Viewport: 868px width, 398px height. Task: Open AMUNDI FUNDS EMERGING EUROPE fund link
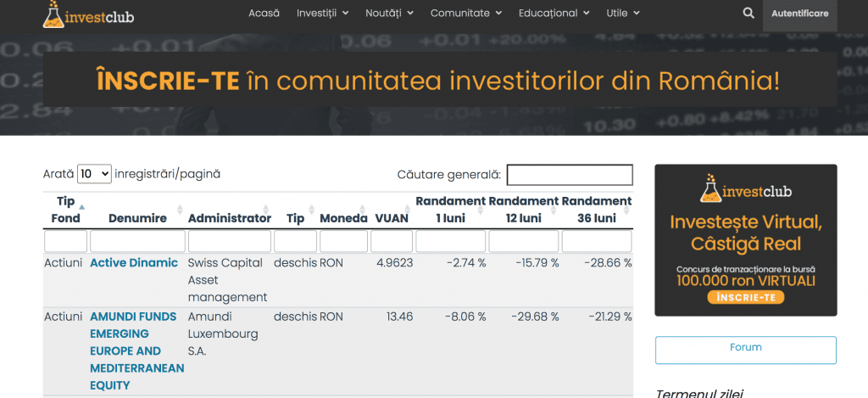pos(137,350)
